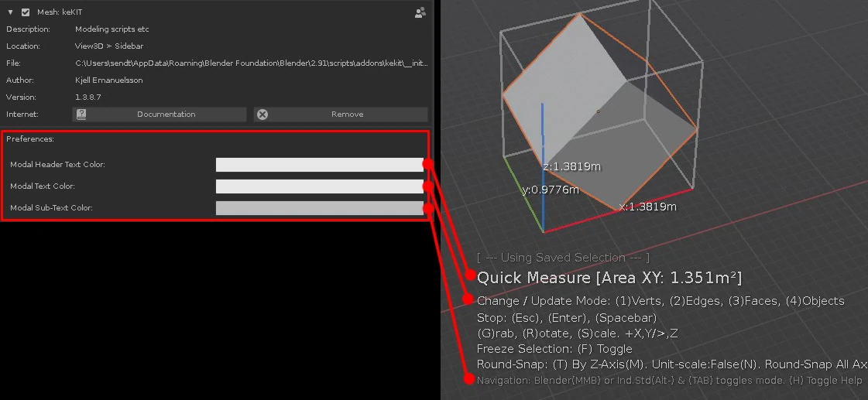868x400 pixels.
Task: Click the community support people icon
Action: [x=420, y=12]
